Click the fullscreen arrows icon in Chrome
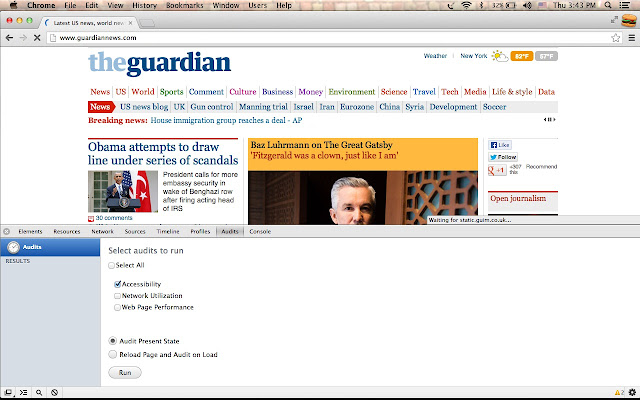The image size is (640, 400). pos(614,20)
